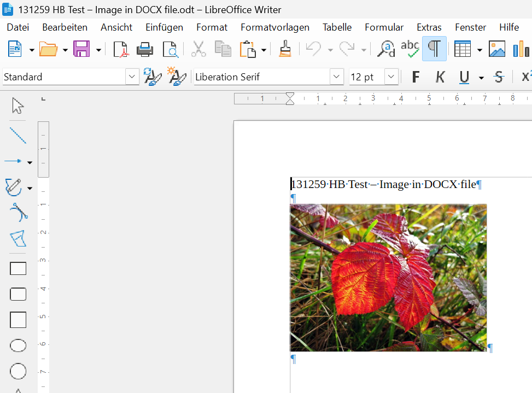Toggle formatting marks display
532x393 pixels.
point(434,49)
